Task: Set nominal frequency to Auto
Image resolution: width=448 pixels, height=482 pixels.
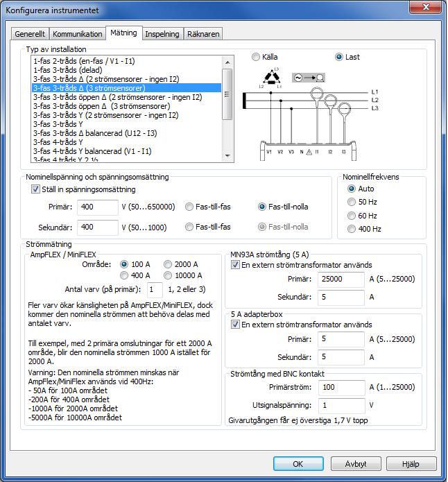Action: click(x=352, y=189)
